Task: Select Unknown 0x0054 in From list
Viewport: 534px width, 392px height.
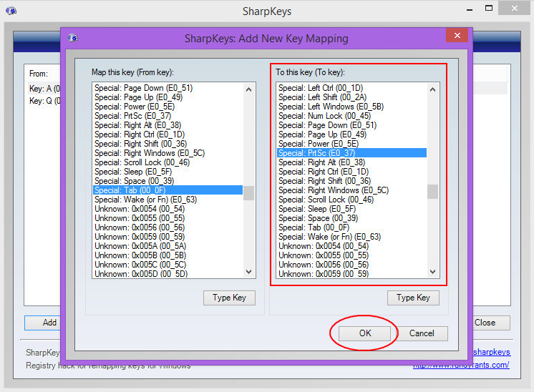Action: click(x=168, y=209)
